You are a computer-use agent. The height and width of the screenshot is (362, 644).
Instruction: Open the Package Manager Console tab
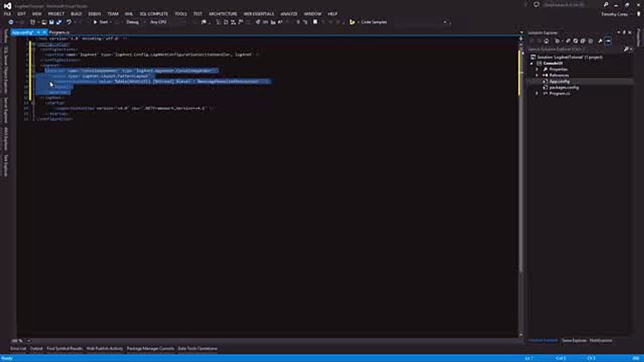coord(150,348)
